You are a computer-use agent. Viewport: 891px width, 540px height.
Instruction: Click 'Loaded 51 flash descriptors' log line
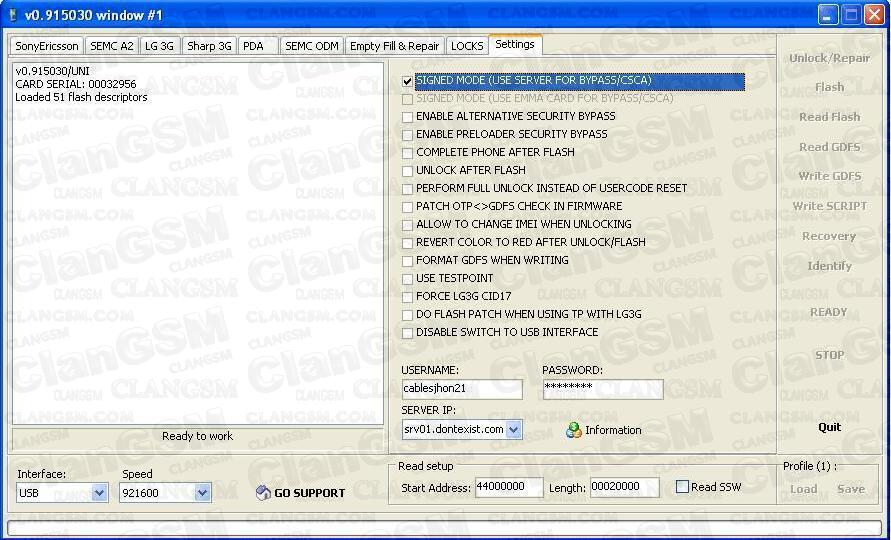81,97
